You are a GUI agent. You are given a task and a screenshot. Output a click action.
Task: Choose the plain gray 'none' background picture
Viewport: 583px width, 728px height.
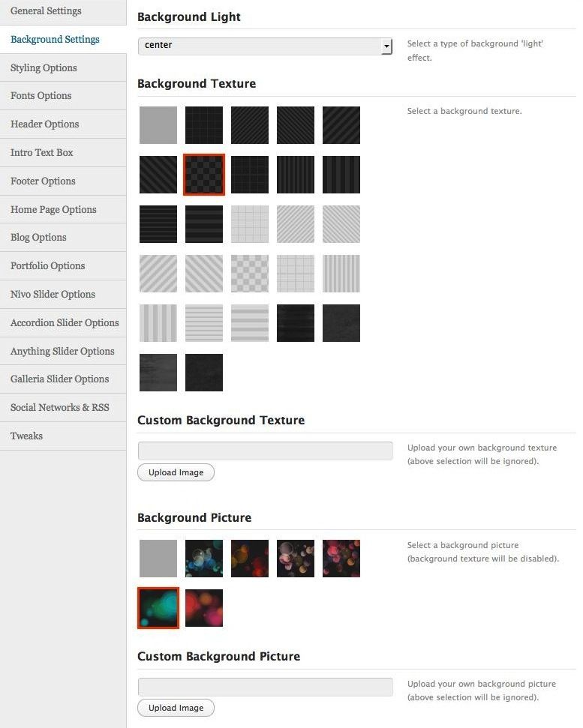[158, 559]
